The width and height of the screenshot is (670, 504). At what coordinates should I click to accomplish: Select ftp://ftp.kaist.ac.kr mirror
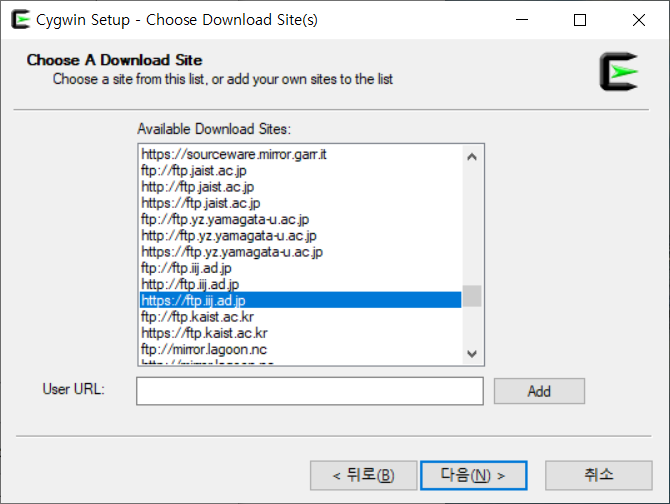[x=300, y=316]
